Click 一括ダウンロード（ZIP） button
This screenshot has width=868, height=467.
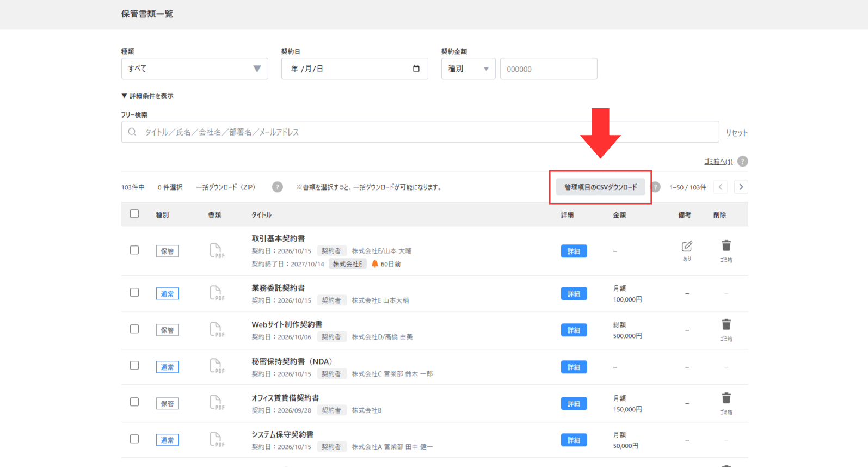[x=225, y=187]
